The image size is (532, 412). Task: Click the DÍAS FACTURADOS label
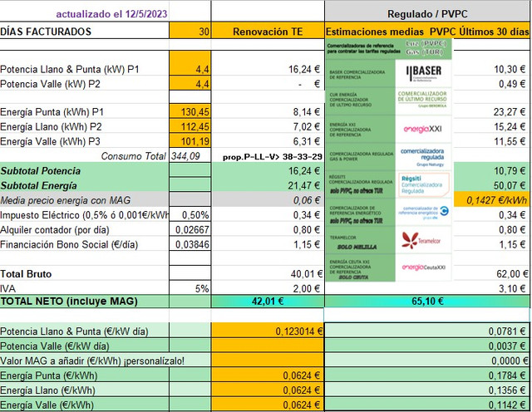[x=46, y=32]
